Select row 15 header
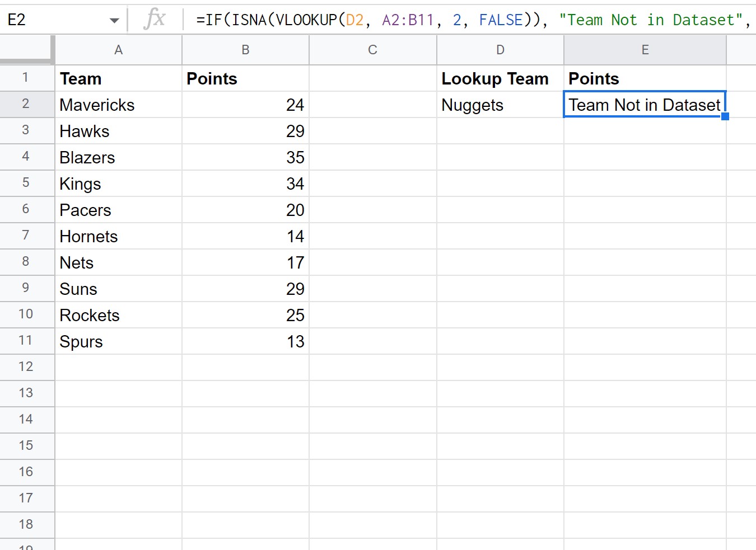Image resolution: width=756 pixels, height=550 pixels. click(27, 446)
